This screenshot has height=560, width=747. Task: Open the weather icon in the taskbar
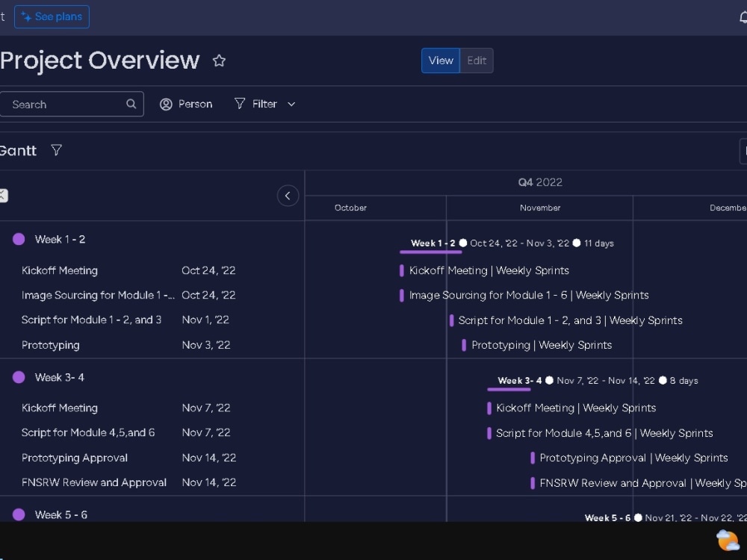click(728, 541)
